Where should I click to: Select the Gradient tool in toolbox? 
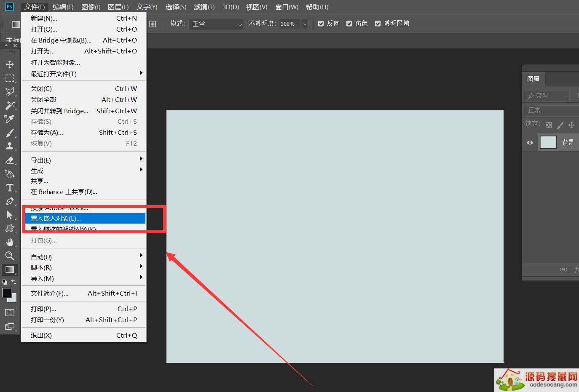click(10, 269)
